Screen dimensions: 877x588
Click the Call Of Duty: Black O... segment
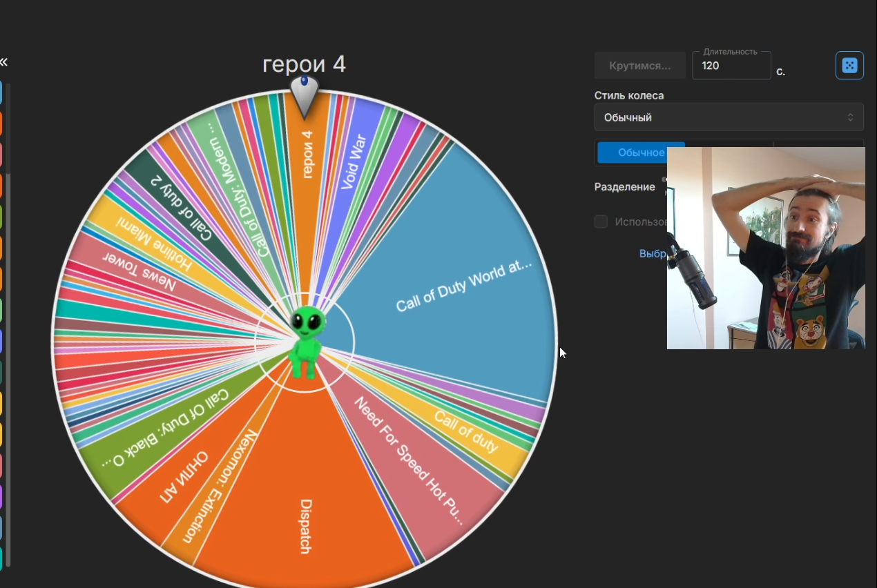point(165,428)
